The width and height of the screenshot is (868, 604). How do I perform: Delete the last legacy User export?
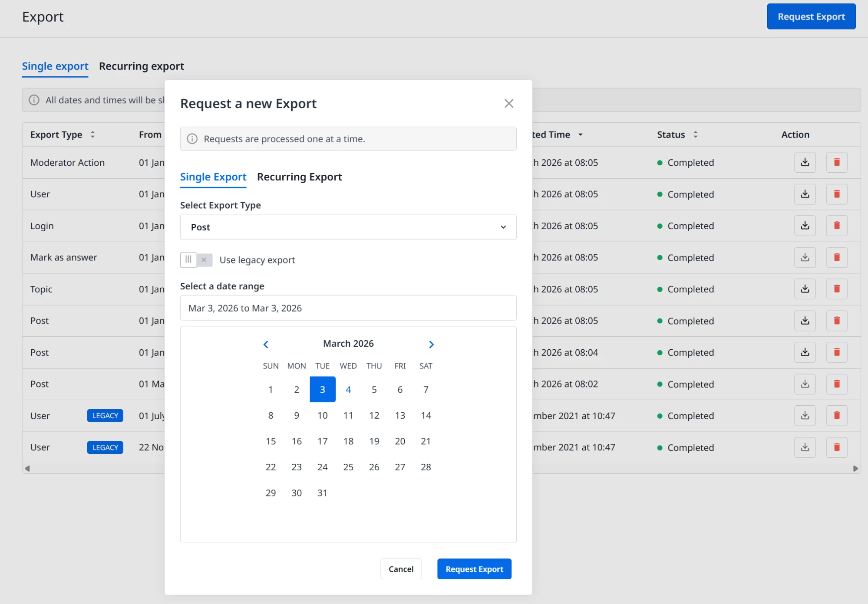pos(836,447)
